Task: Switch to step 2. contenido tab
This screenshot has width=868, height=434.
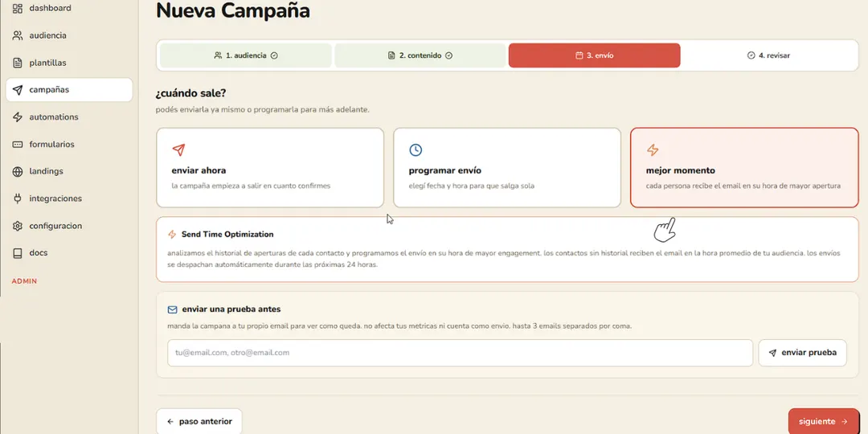Action: [x=420, y=55]
